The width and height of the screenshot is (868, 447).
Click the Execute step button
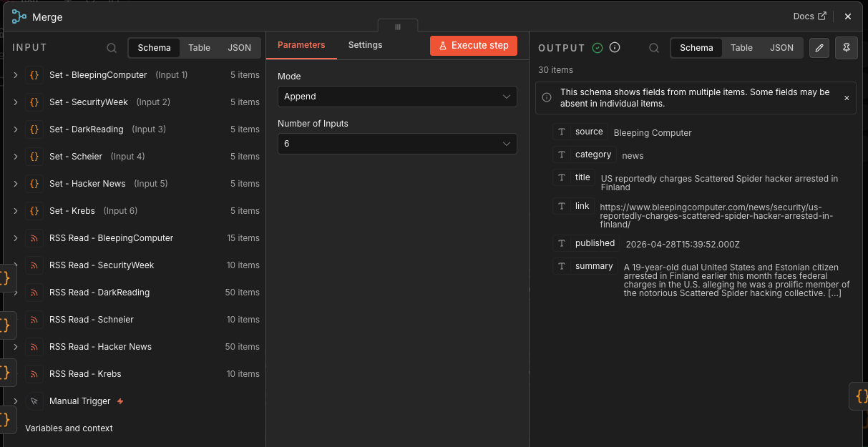click(473, 45)
